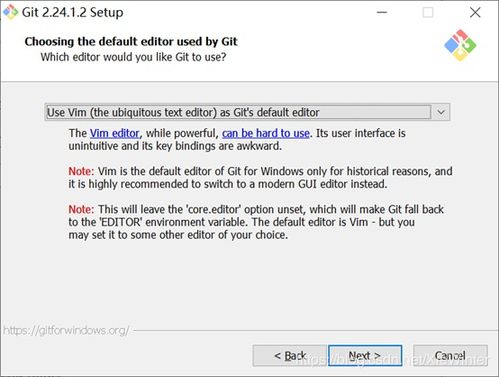Click the note mentioning historical reasons
499x377 pixels.
pyautogui.click(x=260, y=178)
